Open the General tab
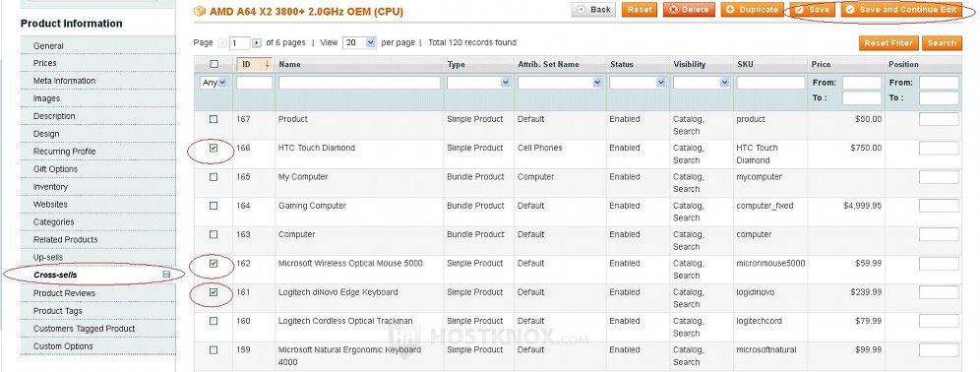The height and width of the screenshot is (372, 980). pyautogui.click(x=98, y=45)
